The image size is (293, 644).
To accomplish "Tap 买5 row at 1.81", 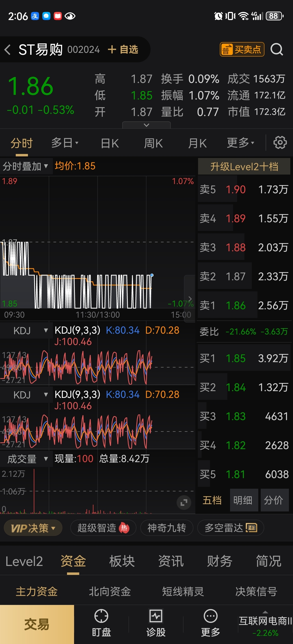I will tap(244, 474).
